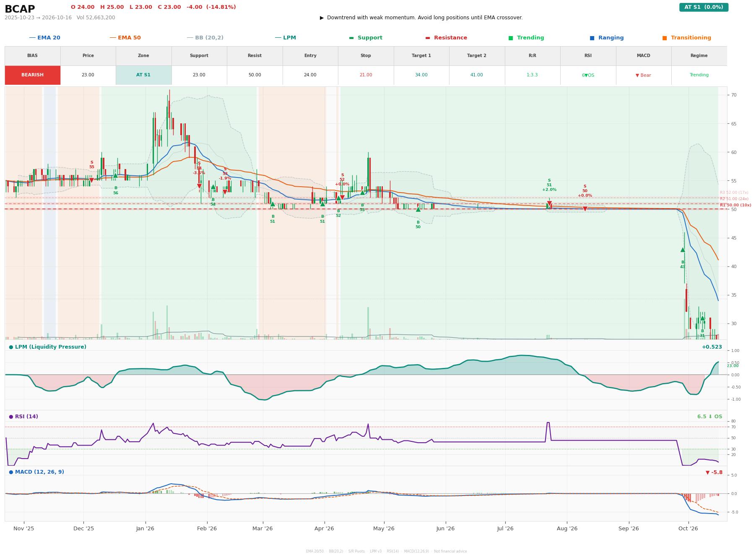Click the Regime Trending cell
The image size is (756, 558).
tap(699, 75)
